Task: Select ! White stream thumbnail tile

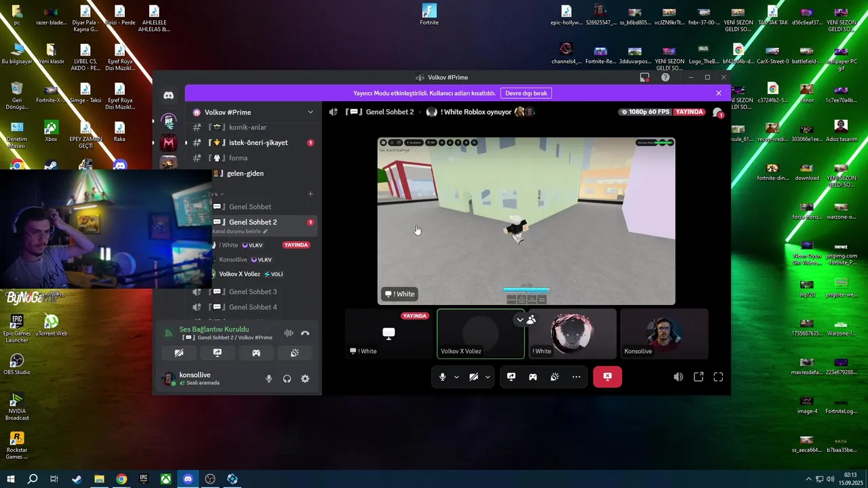Action: pos(389,333)
